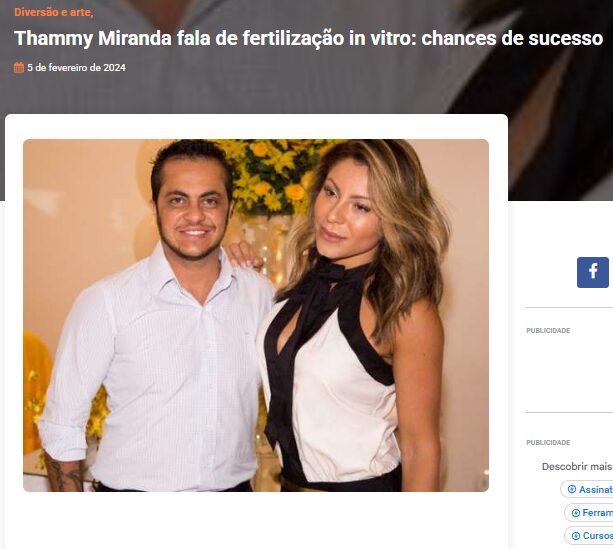
Task: Select the Ferram suggestion pill text
Action: click(x=598, y=513)
